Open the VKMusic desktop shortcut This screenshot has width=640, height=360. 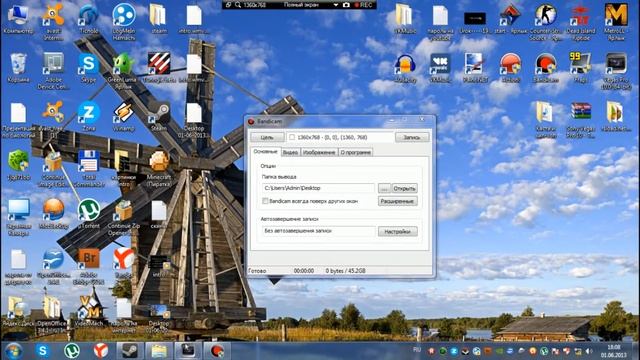point(440,68)
